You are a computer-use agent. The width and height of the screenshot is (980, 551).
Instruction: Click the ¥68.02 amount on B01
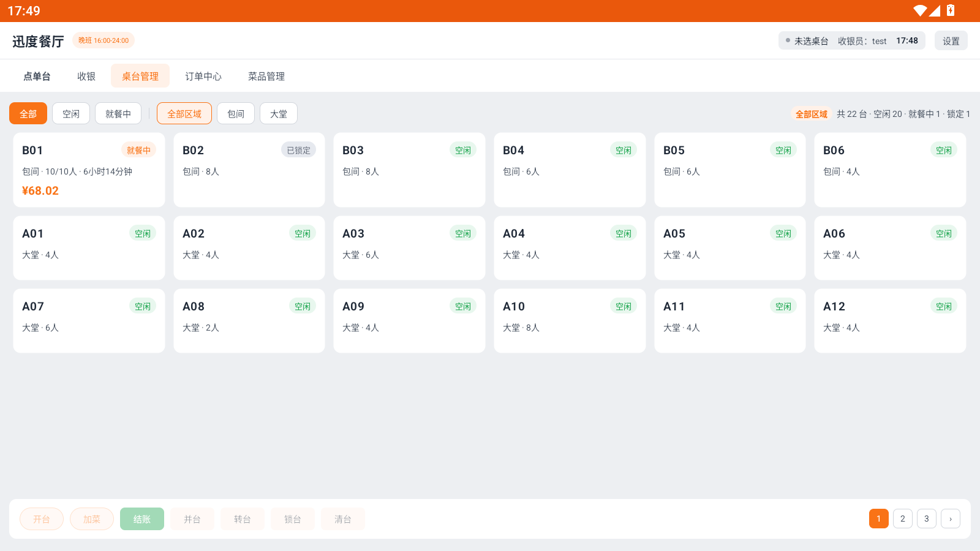[40, 191]
